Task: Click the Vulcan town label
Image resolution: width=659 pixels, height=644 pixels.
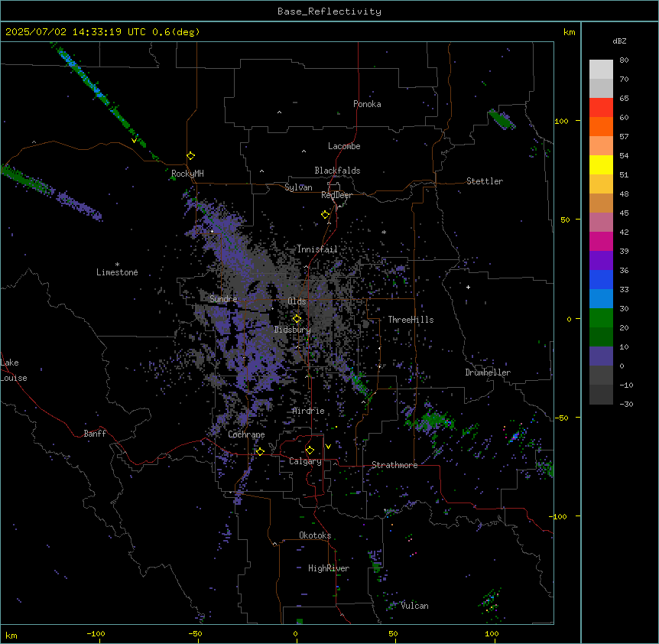Action: (414, 606)
